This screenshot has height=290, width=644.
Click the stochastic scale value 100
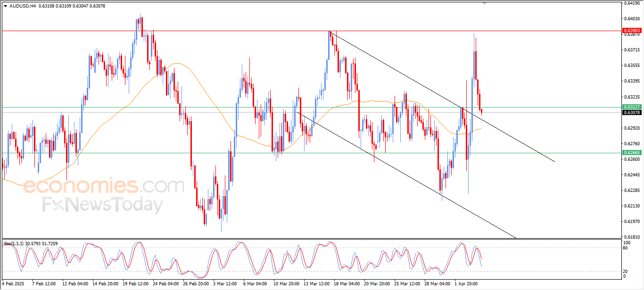(x=627, y=243)
